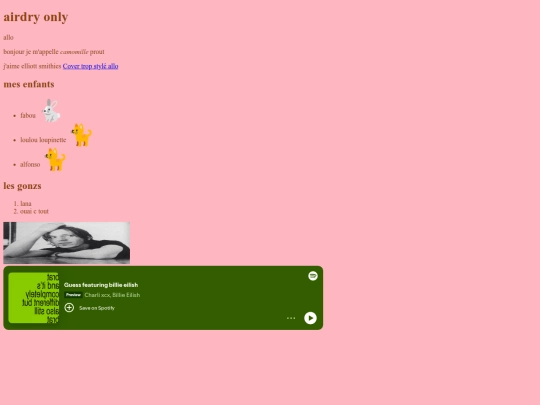This screenshot has width=540, height=405.
Task: Click the 'airdry only' heading
Action: pyautogui.click(x=36, y=17)
